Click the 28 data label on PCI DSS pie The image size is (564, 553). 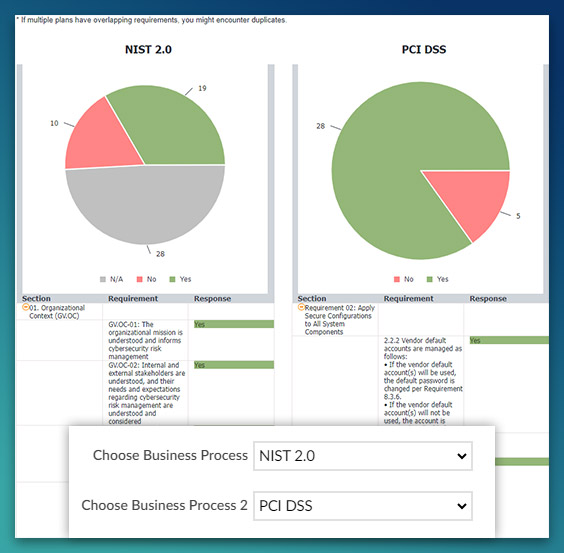coord(320,126)
